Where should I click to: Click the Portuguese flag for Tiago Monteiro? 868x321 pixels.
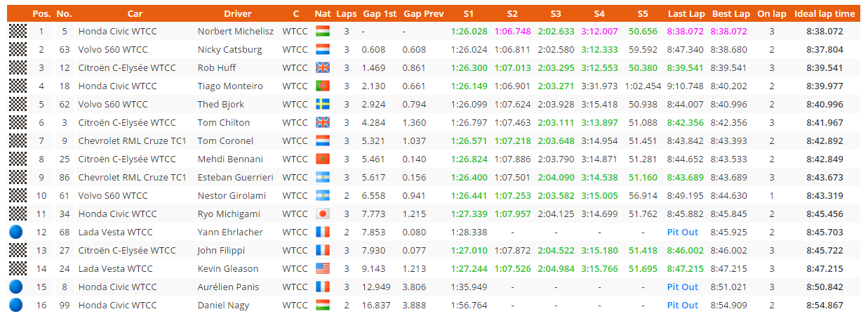[323, 86]
